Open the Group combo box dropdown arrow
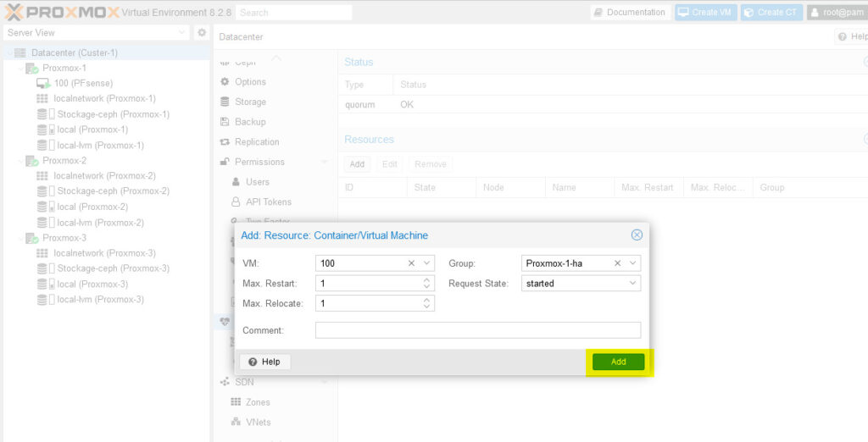 632,263
